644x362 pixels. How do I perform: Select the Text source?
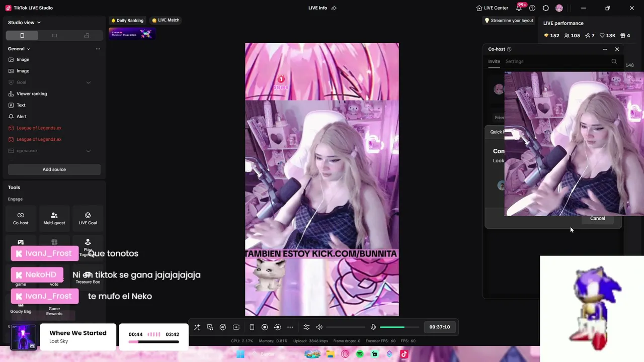(x=54, y=105)
